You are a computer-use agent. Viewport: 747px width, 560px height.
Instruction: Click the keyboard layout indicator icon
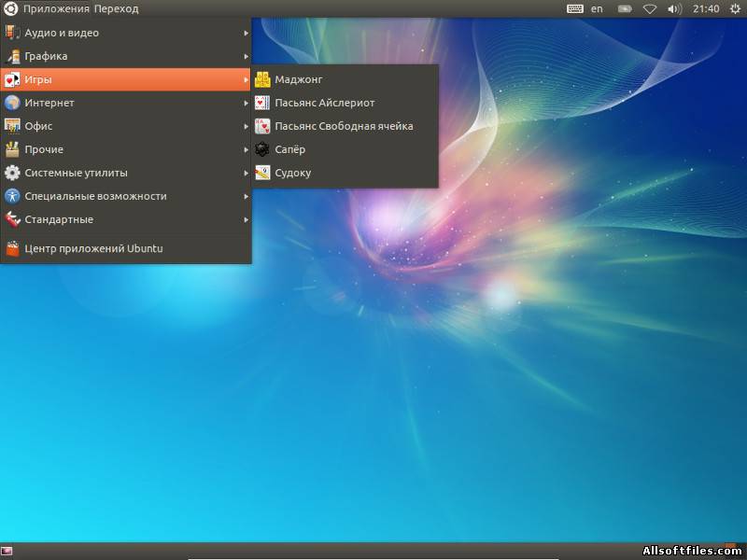tap(575, 8)
